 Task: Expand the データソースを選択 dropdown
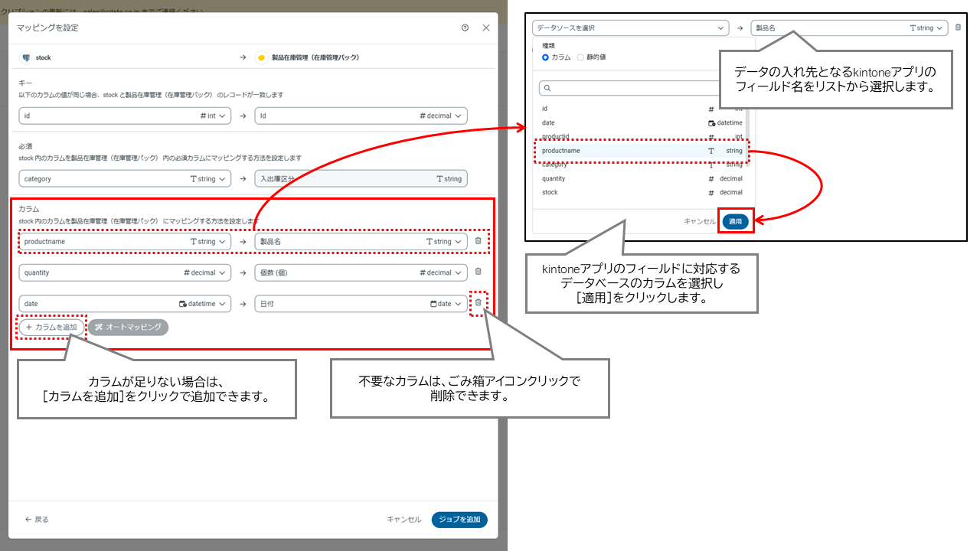(630, 28)
